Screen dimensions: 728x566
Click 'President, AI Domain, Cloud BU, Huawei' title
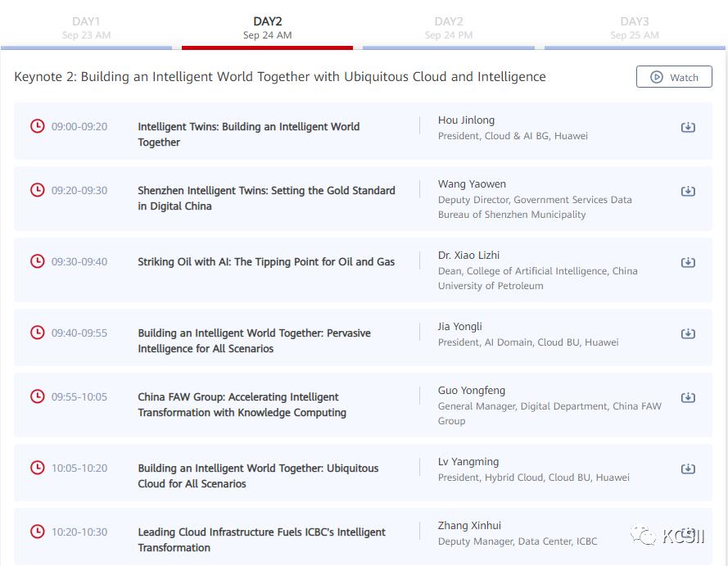528,342
